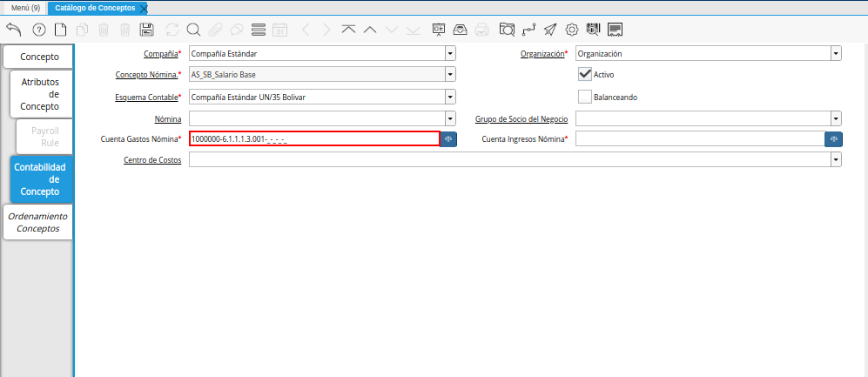Click the AS_SB_Salario Base field
This screenshot has height=377, width=868.
(x=317, y=74)
